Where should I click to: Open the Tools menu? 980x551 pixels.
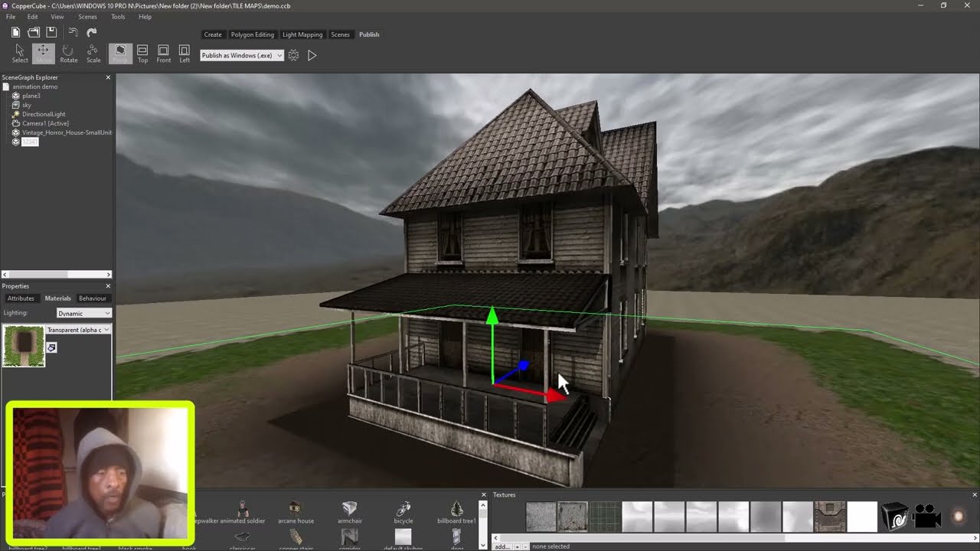pos(118,17)
